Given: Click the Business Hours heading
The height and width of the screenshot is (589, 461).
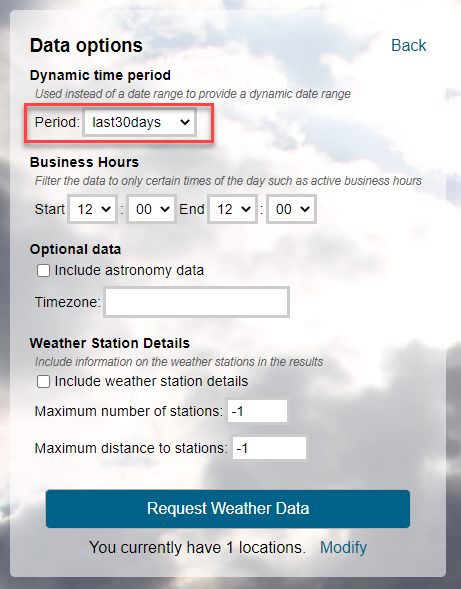Looking at the screenshot, I should pos(84,162).
